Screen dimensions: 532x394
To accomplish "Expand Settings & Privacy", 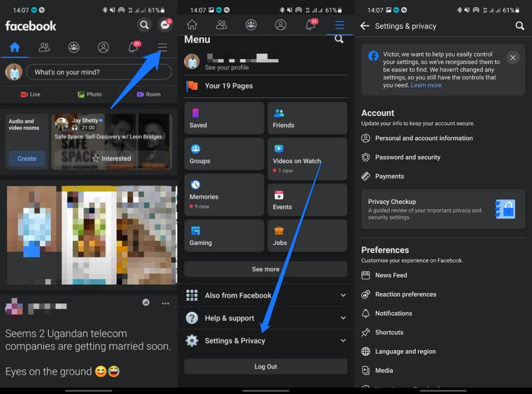I will click(x=266, y=341).
